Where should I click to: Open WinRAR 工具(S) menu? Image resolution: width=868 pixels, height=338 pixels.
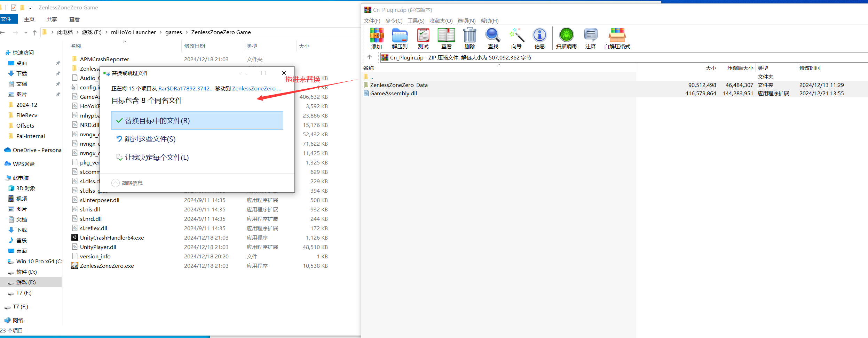416,21
